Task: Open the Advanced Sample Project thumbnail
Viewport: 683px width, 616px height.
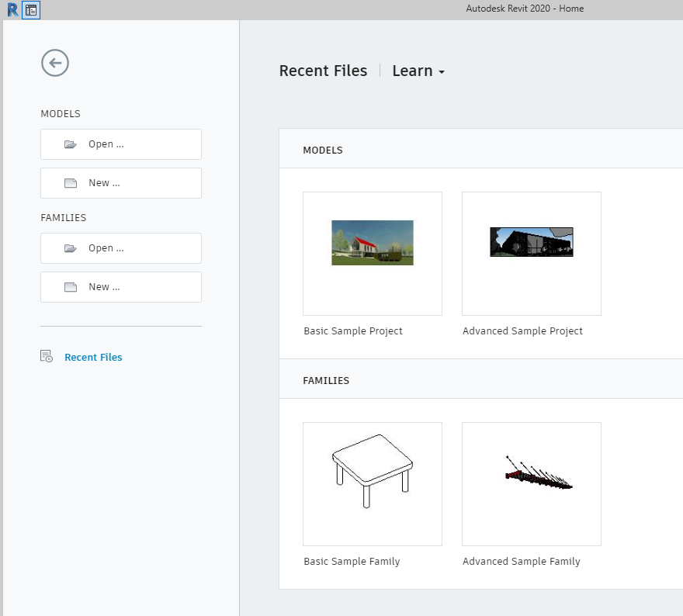Action: click(x=532, y=254)
